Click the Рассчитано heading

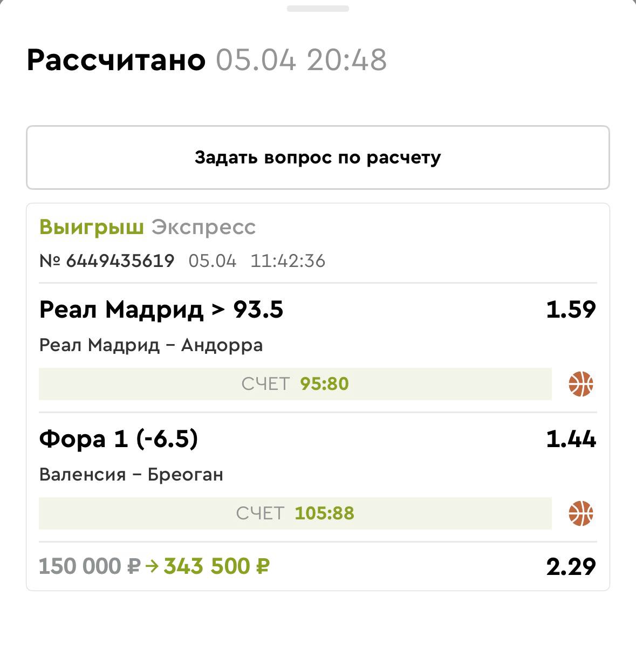[116, 59]
